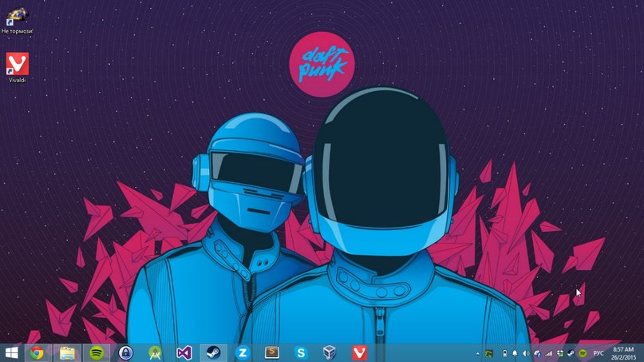
Task: Show hidden system tray icons
Action: click(478, 353)
